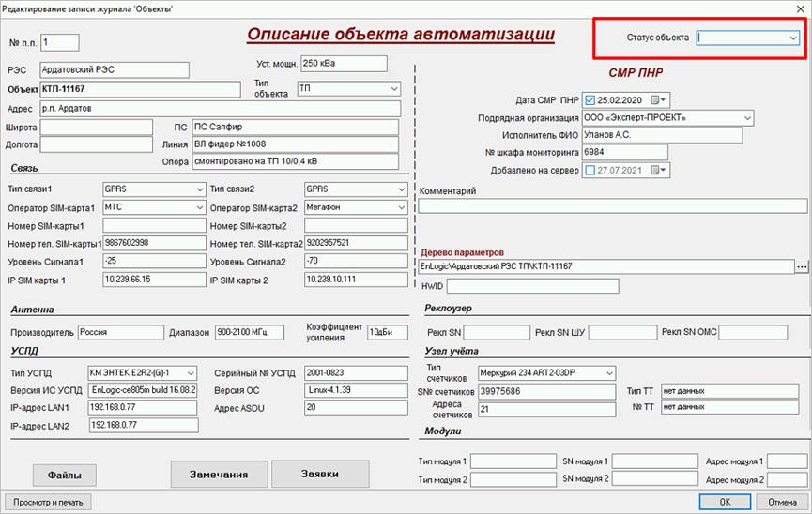
Task: Click the Рекл SN ШУ field
Action: [x=623, y=332]
